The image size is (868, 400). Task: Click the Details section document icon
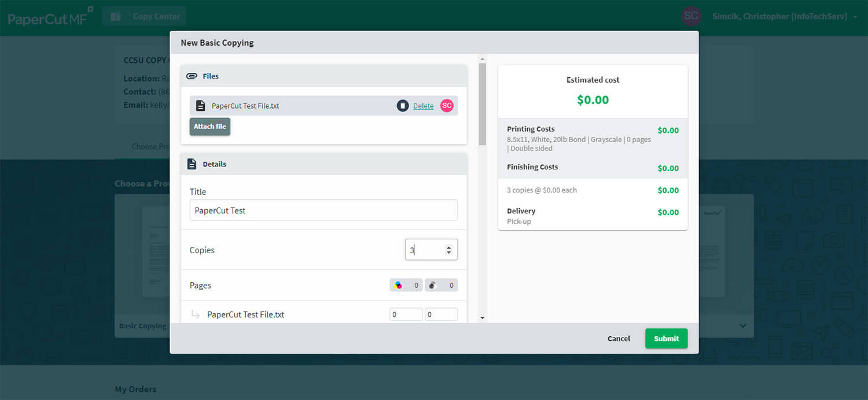point(192,164)
